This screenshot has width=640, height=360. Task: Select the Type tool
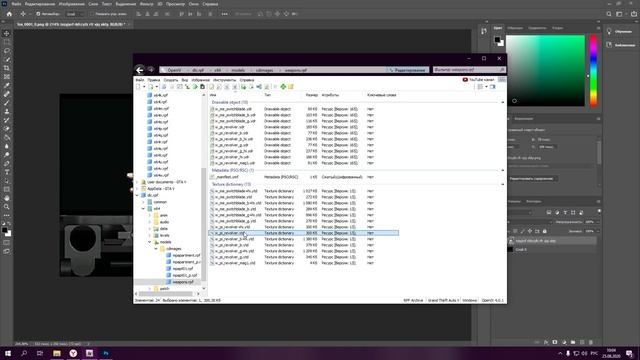[x=7, y=172]
